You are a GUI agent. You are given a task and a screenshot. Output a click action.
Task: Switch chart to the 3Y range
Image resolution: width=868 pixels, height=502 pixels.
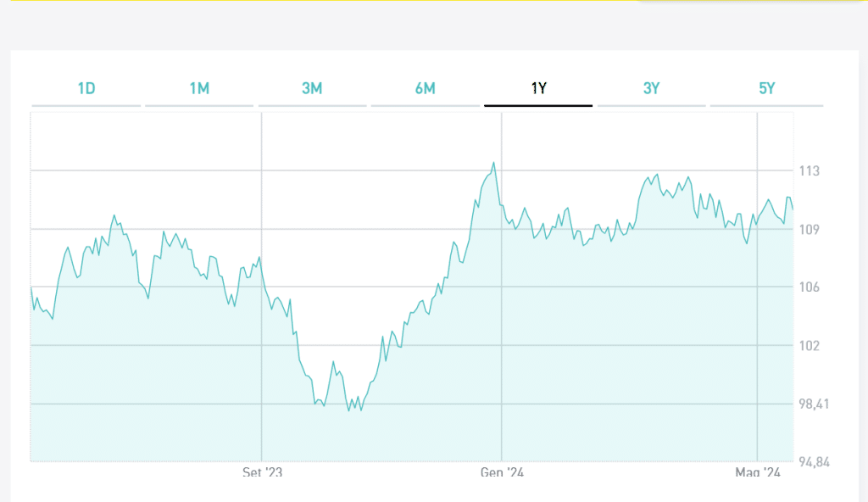point(651,88)
